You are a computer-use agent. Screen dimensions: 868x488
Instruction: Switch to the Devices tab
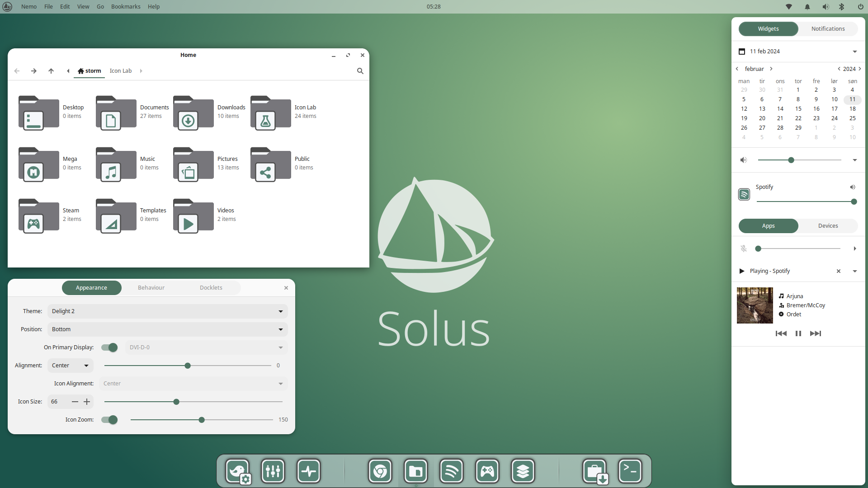(x=828, y=225)
